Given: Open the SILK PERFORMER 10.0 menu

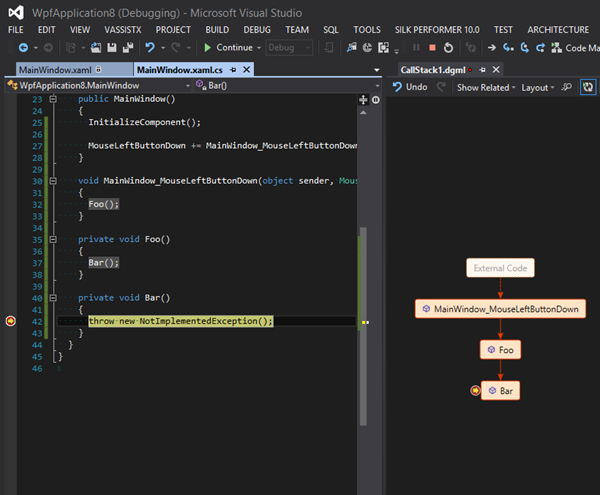Looking at the screenshot, I should click(x=437, y=30).
